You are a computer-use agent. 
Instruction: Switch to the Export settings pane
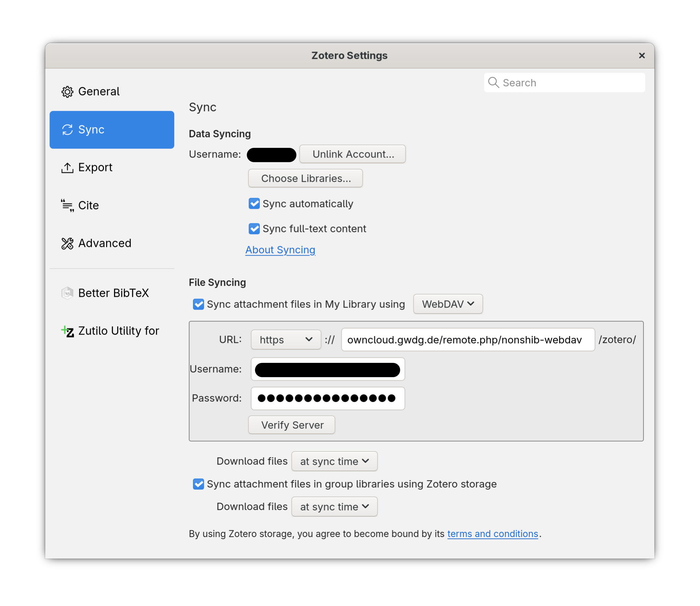point(95,168)
